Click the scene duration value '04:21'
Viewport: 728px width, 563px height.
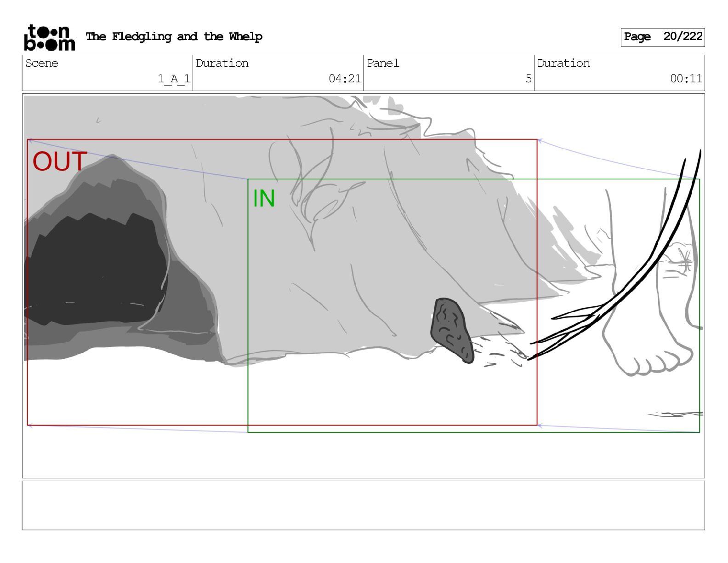[x=345, y=79]
